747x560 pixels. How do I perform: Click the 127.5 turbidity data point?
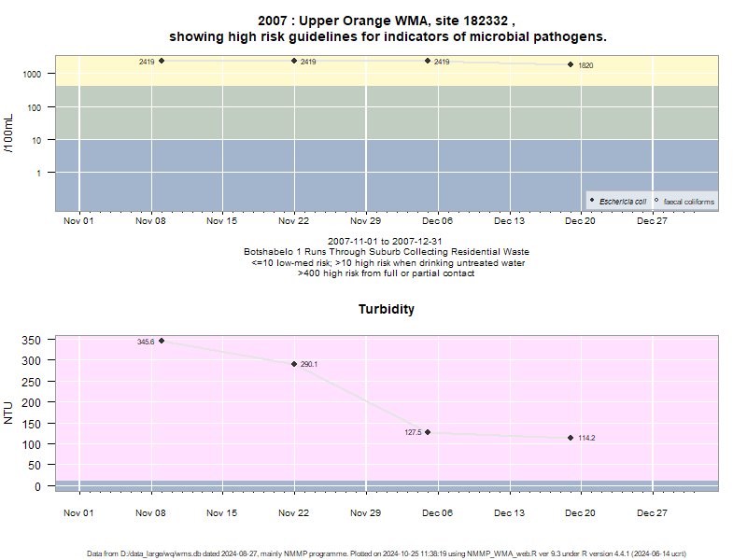(x=428, y=432)
